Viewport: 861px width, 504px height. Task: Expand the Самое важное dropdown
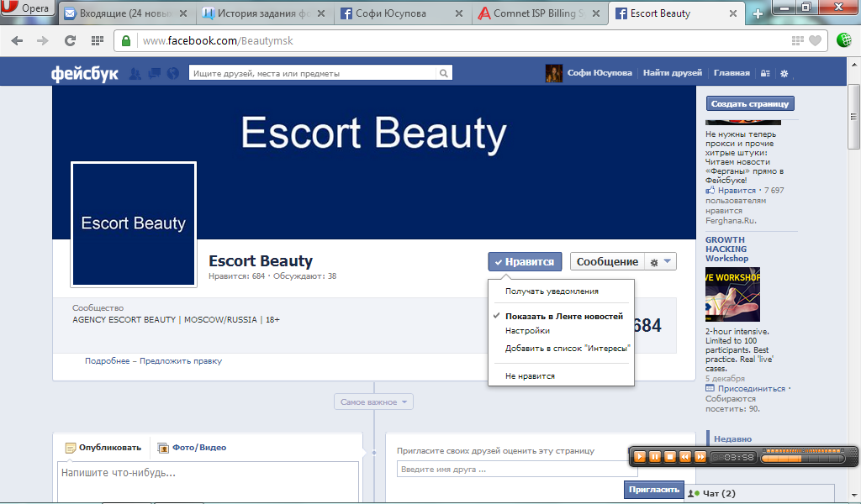click(373, 402)
